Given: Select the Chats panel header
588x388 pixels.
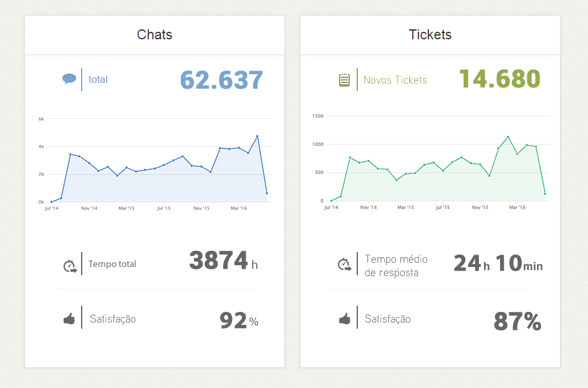Looking at the screenshot, I should click(155, 35).
